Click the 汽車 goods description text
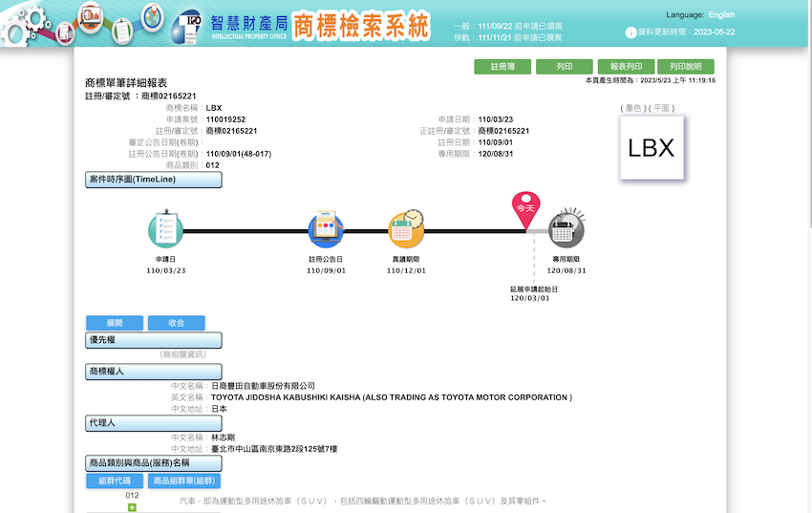Viewport: 812px width, 513px height. pyautogui.click(x=362, y=502)
